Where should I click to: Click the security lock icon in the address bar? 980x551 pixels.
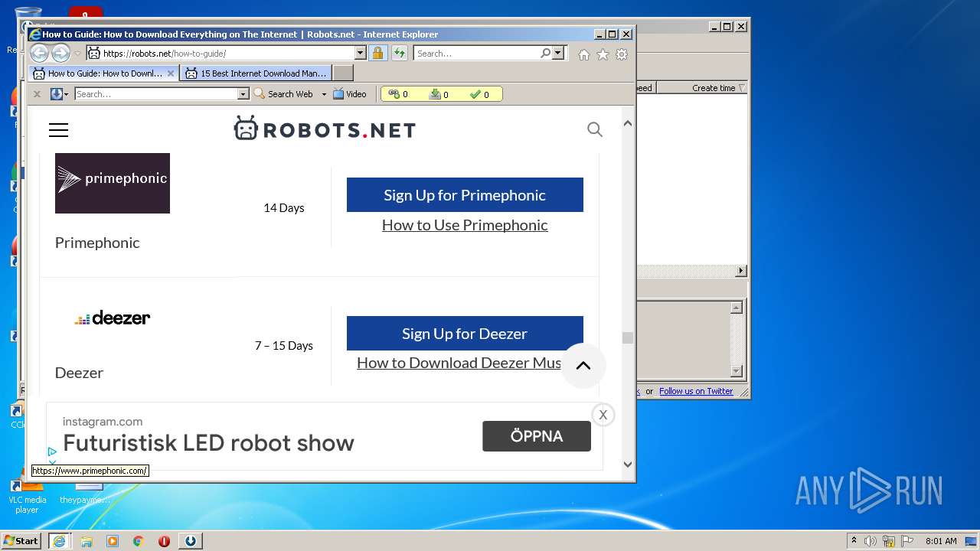click(377, 53)
